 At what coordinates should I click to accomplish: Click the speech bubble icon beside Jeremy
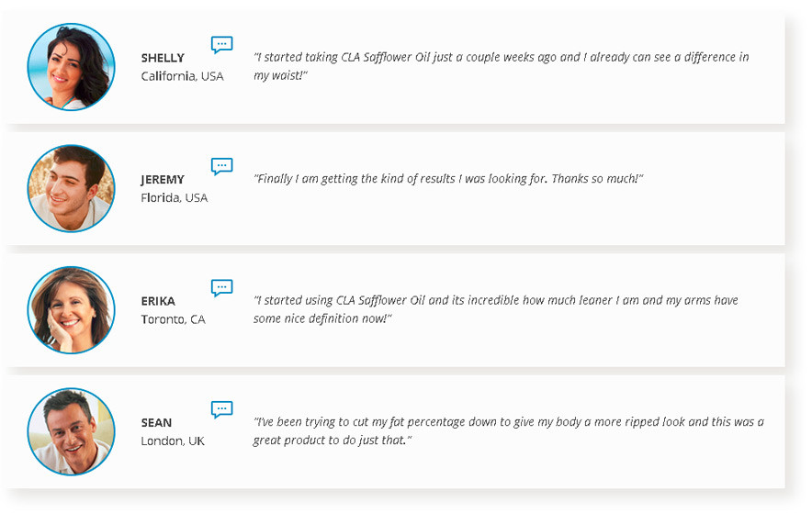pos(221,166)
